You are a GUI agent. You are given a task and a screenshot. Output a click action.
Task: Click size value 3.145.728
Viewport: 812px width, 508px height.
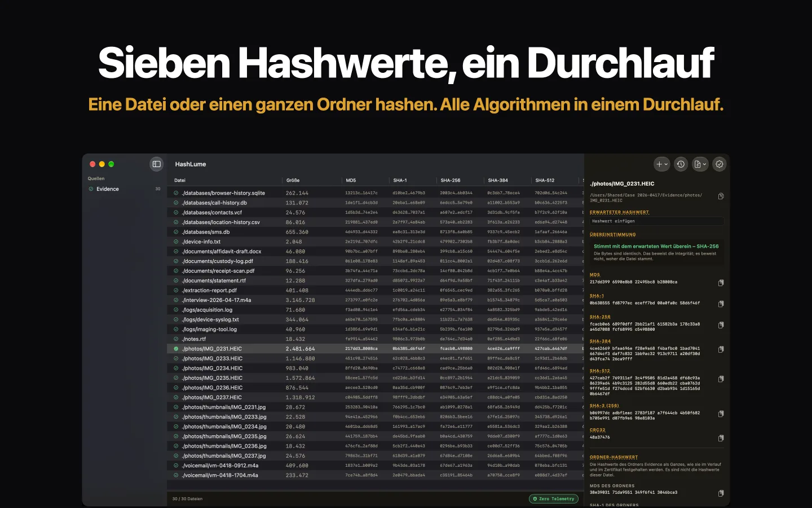[x=300, y=300]
